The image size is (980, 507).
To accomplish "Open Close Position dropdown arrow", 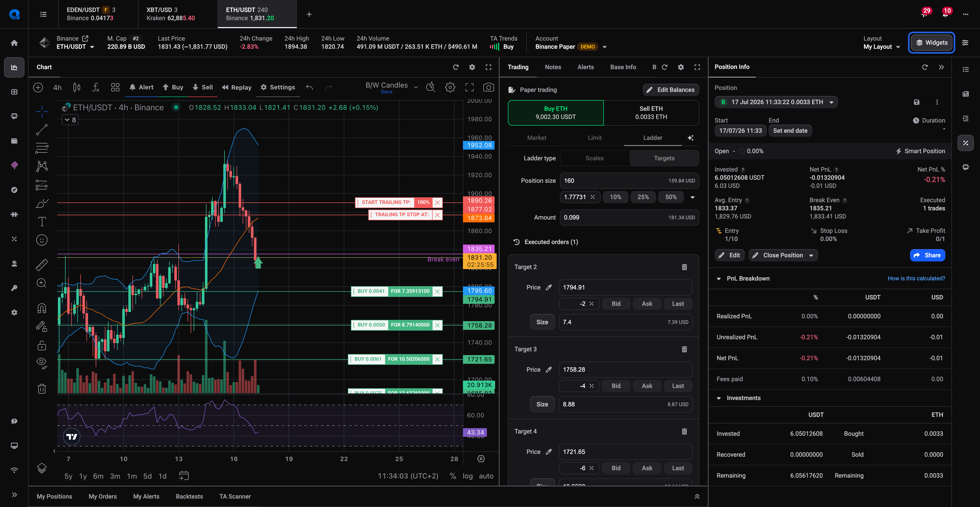I will tap(811, 255).
